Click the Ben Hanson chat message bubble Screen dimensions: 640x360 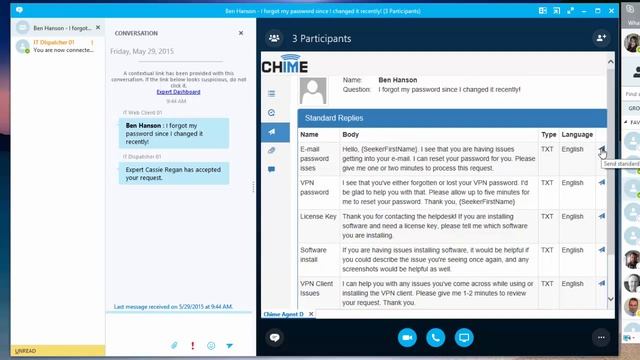(x=174, y=133)
